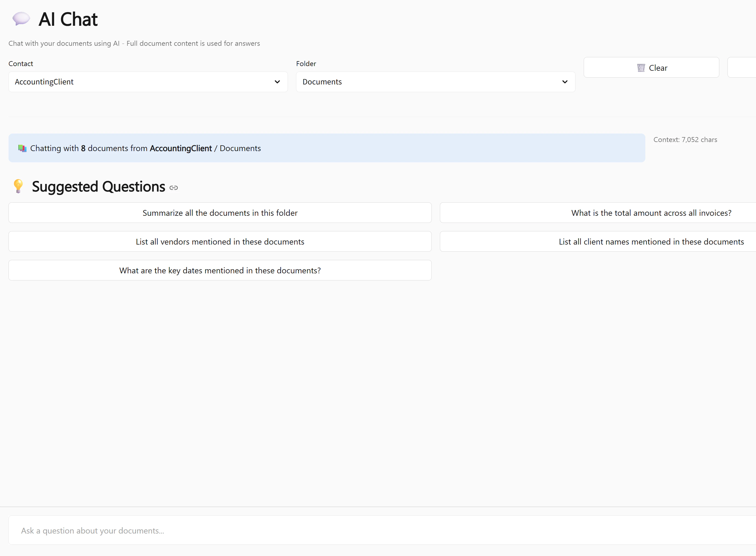756x556 pixels.
Task: Click the link icon after Suggested Questions heading
Action: click(x=174, y=188)
